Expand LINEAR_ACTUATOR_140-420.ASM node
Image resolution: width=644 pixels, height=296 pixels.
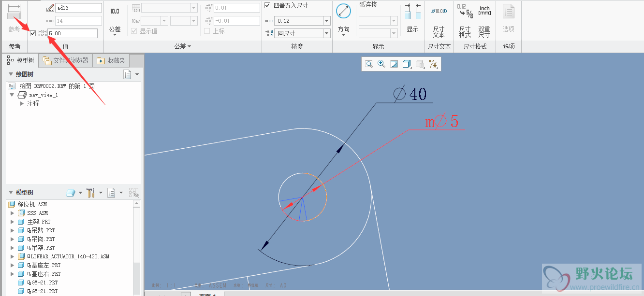coord(12,256)
